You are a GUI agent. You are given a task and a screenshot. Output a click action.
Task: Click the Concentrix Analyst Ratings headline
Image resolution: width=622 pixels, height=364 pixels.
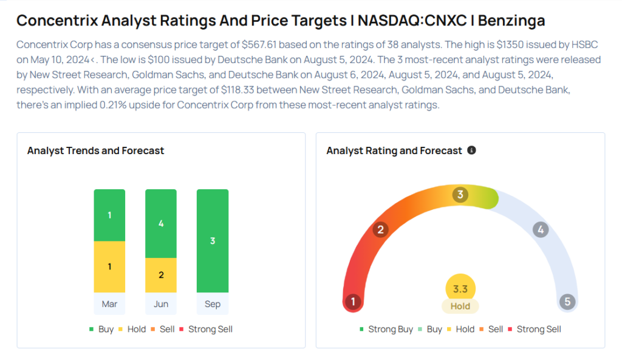coord(281,21)
